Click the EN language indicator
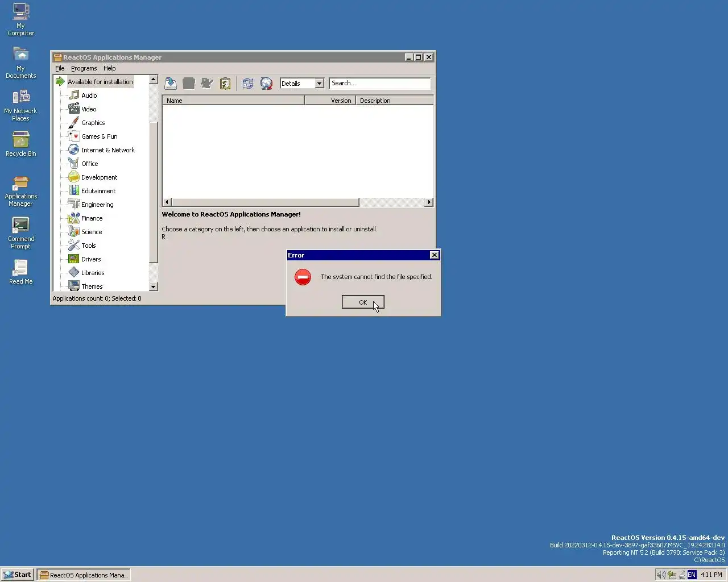Screen dimensions: 728x582 click(x=692, y=575)
